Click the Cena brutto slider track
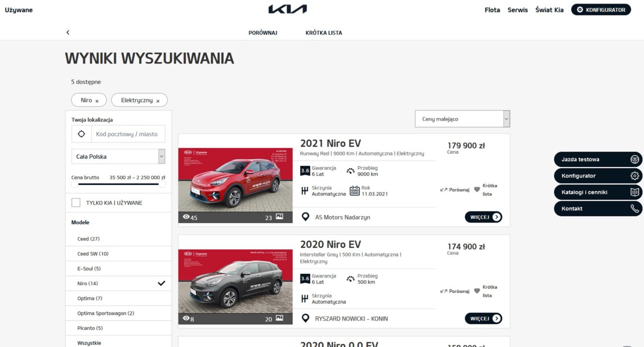The image size is (644, 347). 118,184
